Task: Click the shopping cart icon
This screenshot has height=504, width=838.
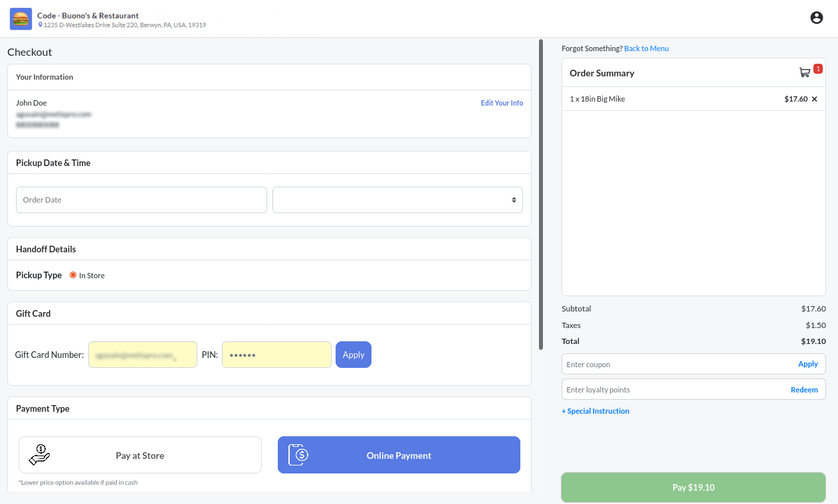Action: [804, 72]
